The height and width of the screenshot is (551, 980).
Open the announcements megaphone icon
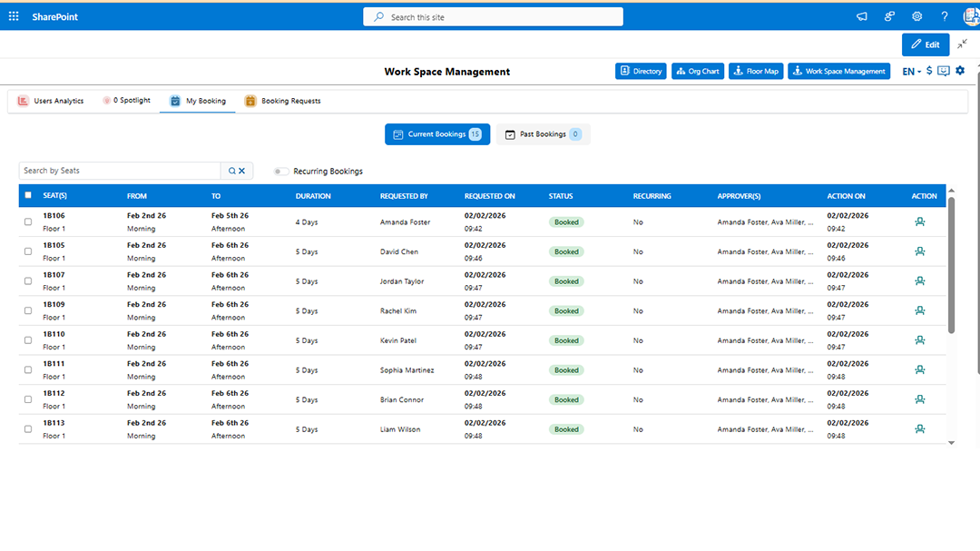pyautogui.click(x=860, y=15)
